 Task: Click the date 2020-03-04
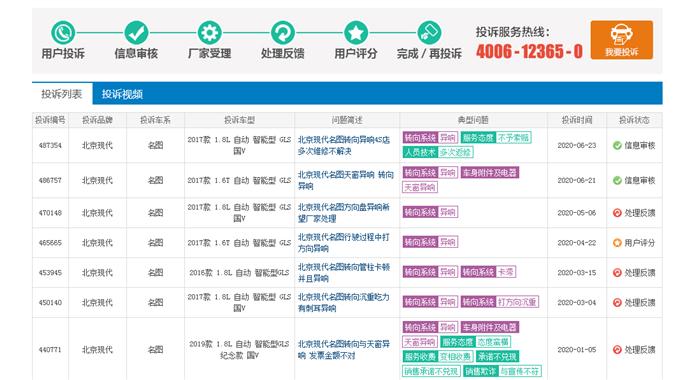[x=577, y=303]
